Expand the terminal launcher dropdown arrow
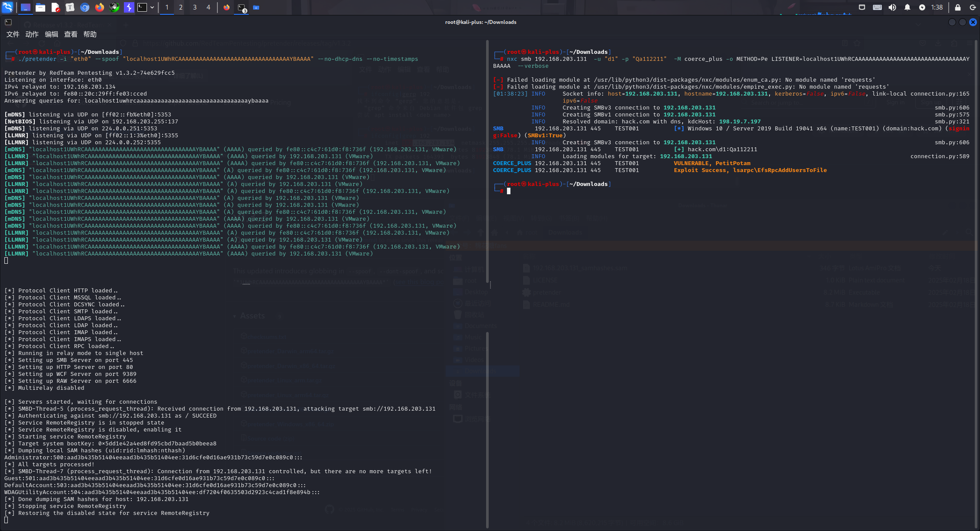The image size is (980, 531). point(152,7)
